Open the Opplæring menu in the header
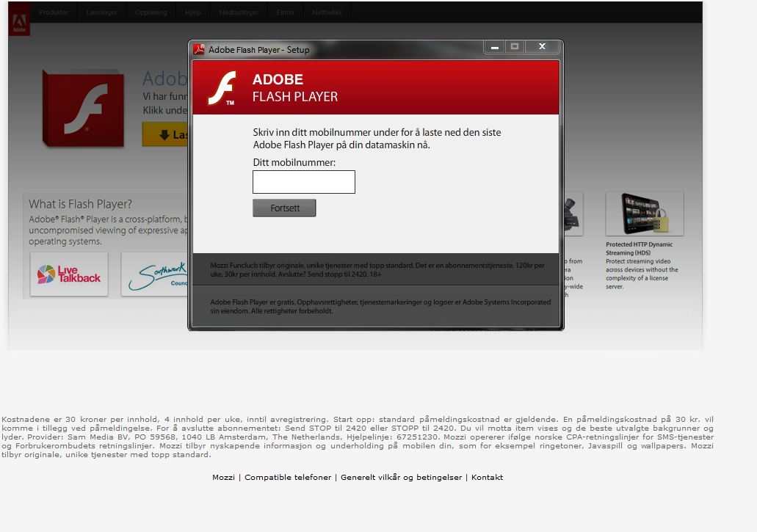The width and height of the screenshot is (757, 532). [151, 12]
